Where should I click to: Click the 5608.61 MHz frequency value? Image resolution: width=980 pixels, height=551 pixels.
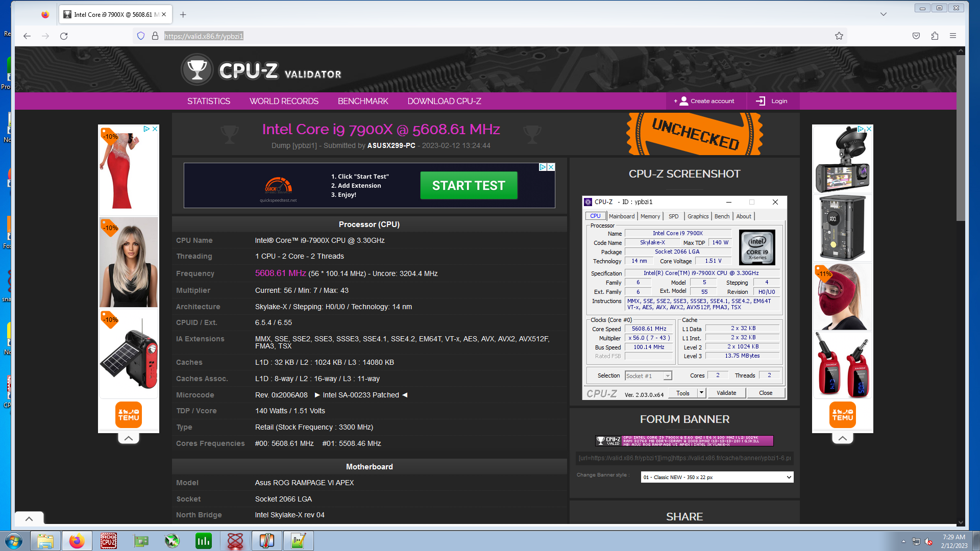point(281,273)
